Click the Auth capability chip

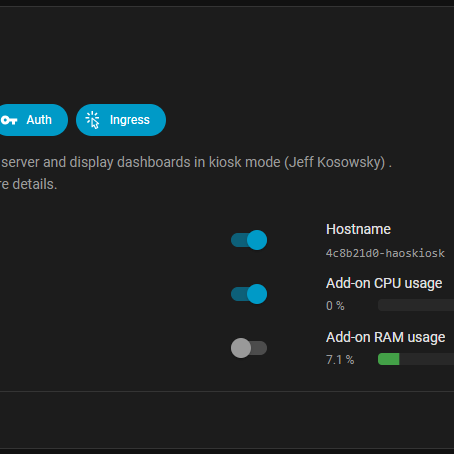[32, 120]
